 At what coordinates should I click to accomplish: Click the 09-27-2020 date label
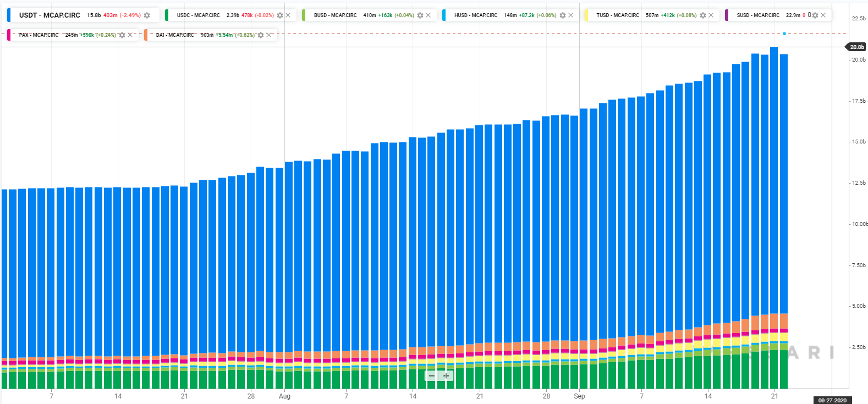(832, 400)
